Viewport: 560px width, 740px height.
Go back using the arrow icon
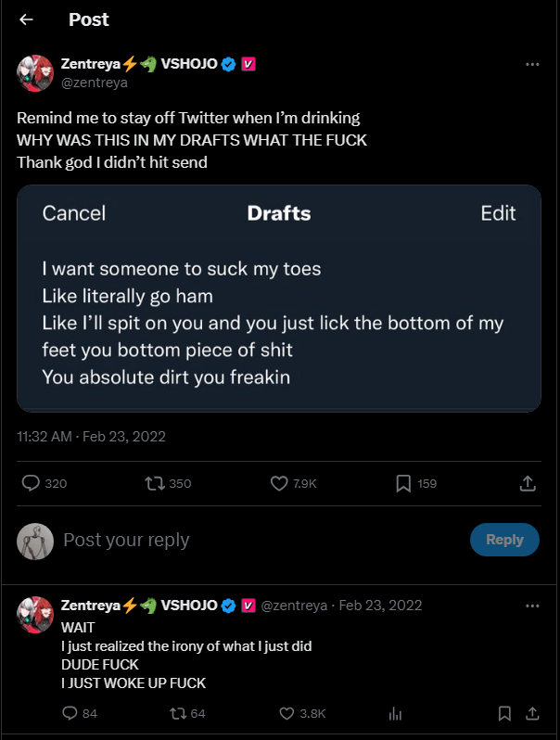click(26, 19)
